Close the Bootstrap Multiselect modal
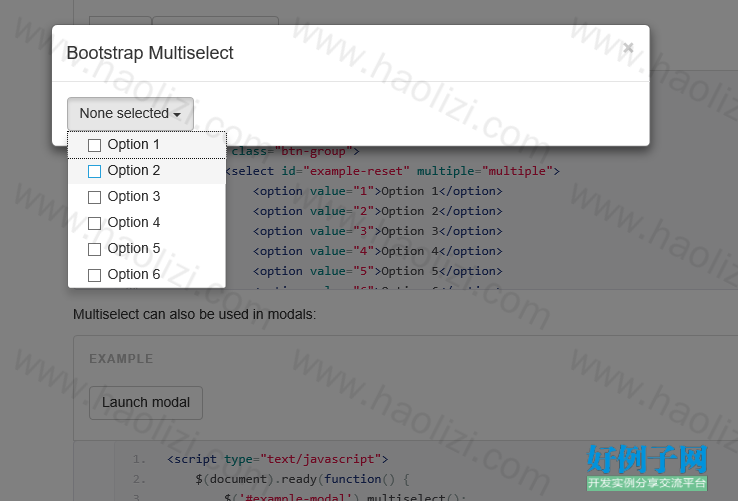738x501 pixels. [628, 48]
